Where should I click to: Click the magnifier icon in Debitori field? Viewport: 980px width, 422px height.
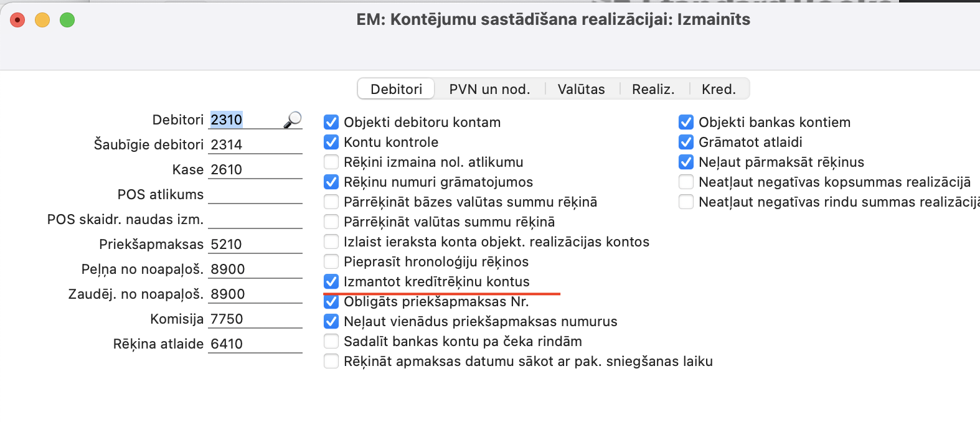(x=293, y=120)
